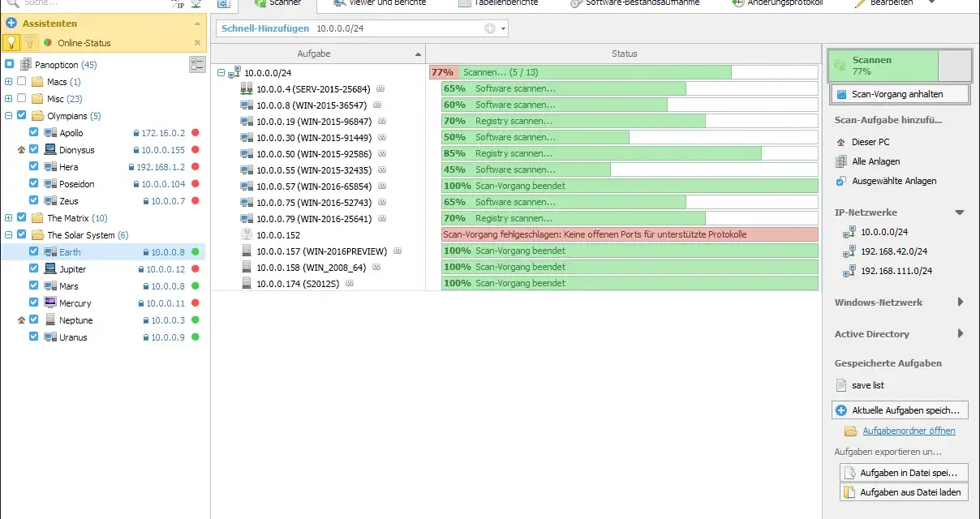The image size is (980, 519).
Task: Collapse the 10.0.0.0/24 scan task node
Action: (x=221, y=73)
